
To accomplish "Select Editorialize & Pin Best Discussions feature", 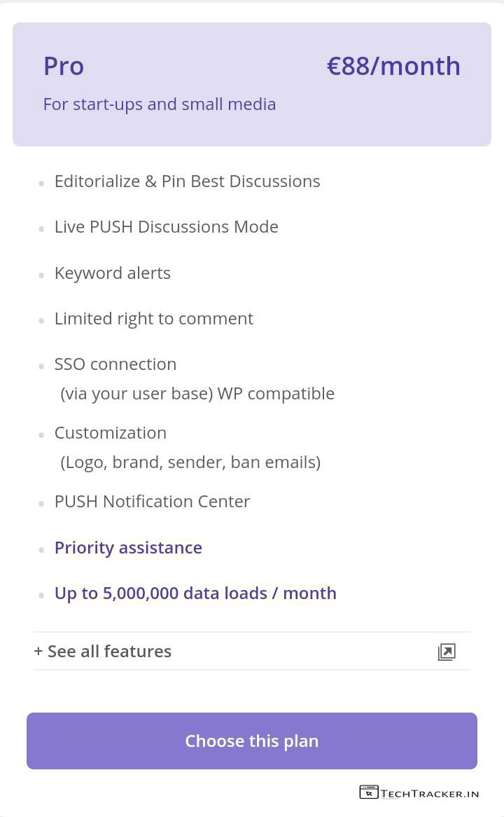I will pos(187,181).
